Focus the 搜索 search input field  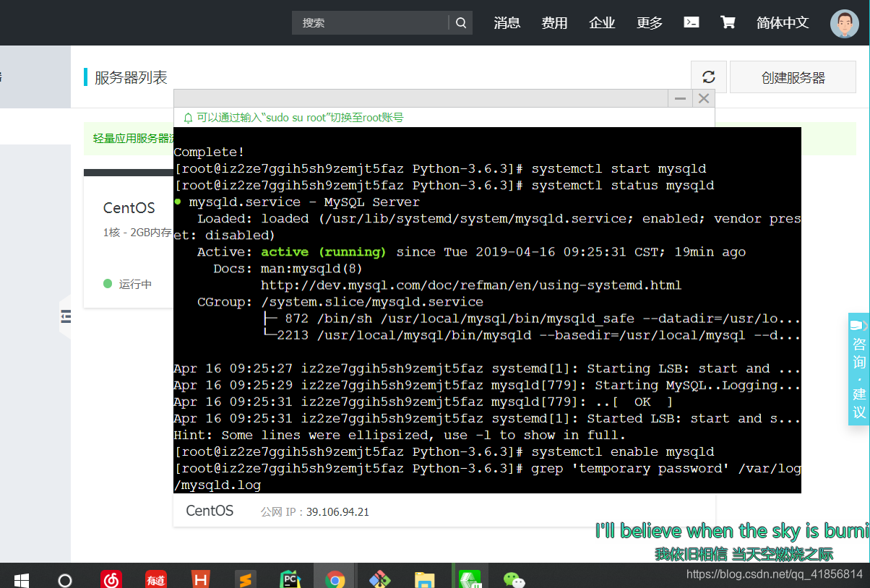370,22
